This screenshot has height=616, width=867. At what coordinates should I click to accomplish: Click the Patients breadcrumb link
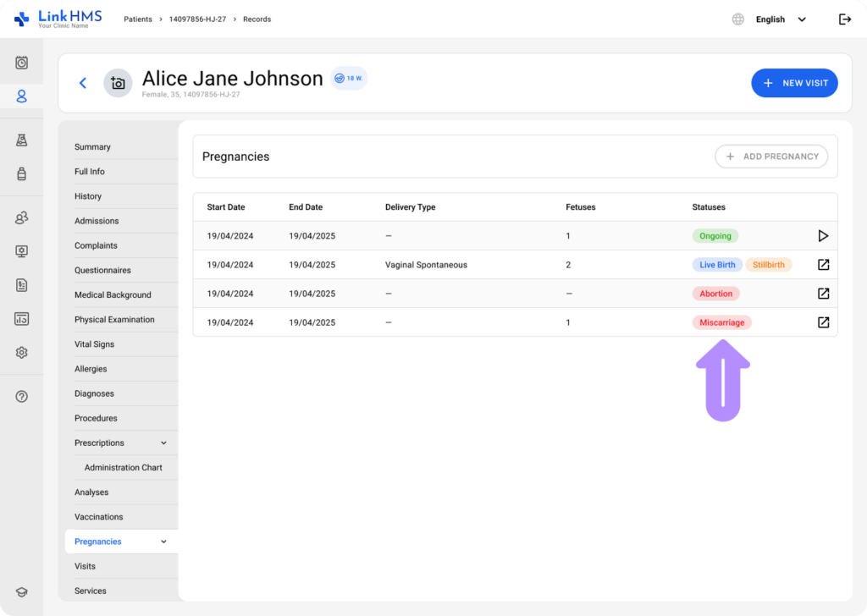(x=138, y=19)
